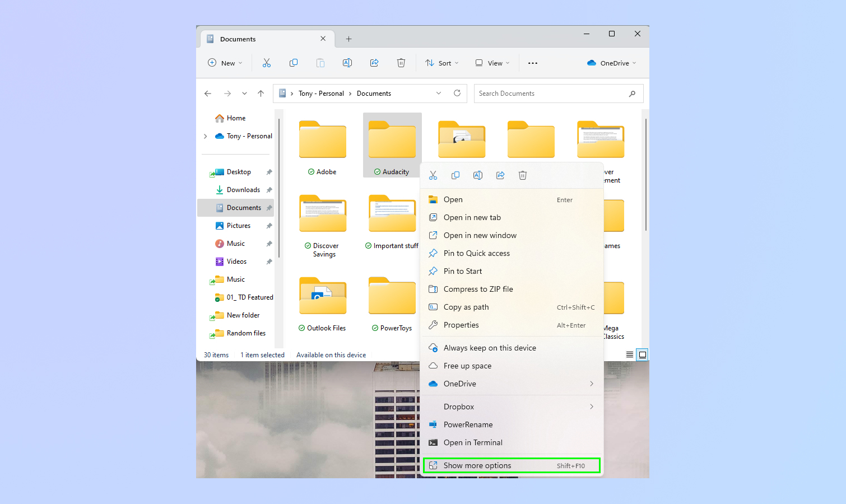
Task: Go back with the left arrow button
Action: coord(208,94)
